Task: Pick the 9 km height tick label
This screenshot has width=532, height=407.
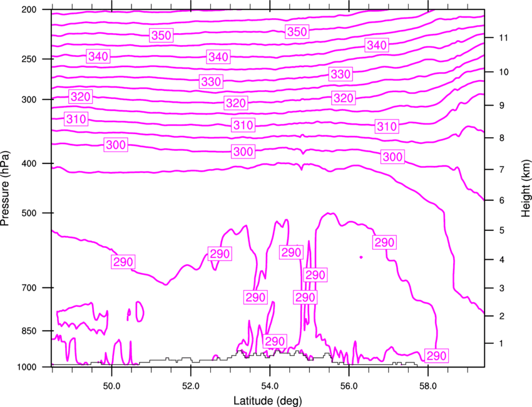Action: (x=501, y=106)
